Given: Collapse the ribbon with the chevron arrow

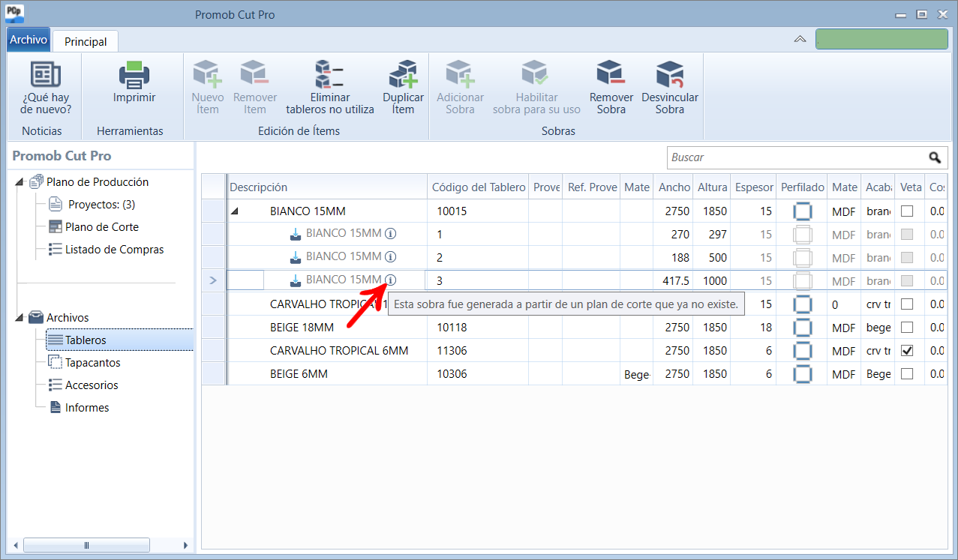Looking at the screenshot, I should pyautogui.click(x=800, y=39).
